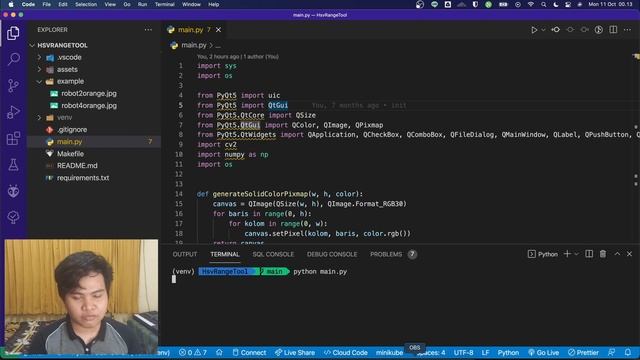This screenshot has width=640, height=360.
Task: Kill terminal with trash icon
Action: (x=603, y=254)
